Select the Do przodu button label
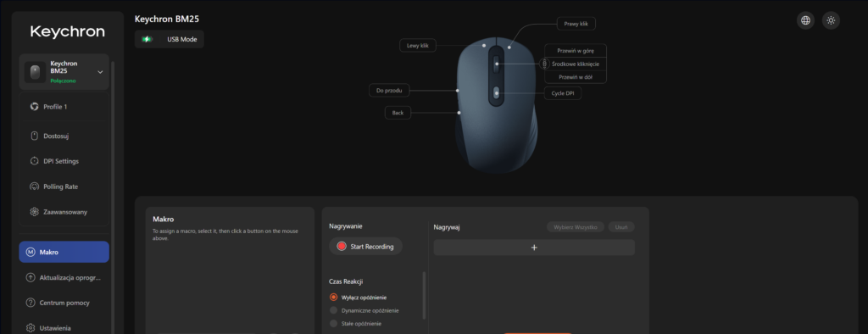The width and height of the screenshot is (868, 334). (389, 91)
